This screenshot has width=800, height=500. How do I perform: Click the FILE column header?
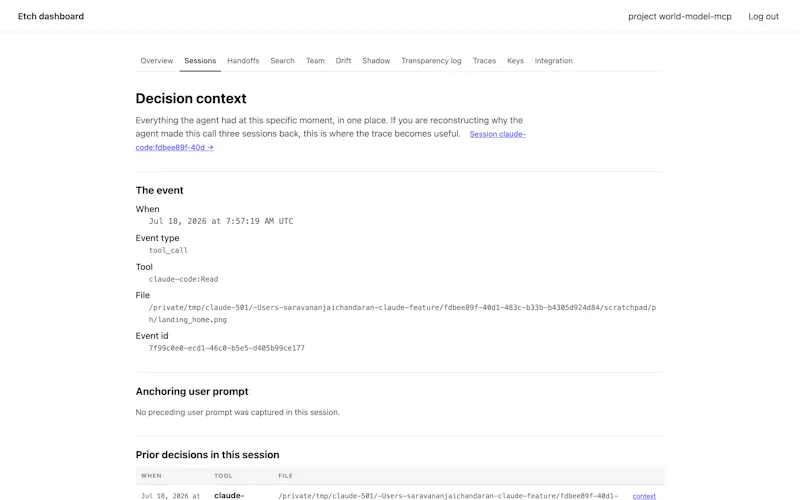(x=285, y=476)
